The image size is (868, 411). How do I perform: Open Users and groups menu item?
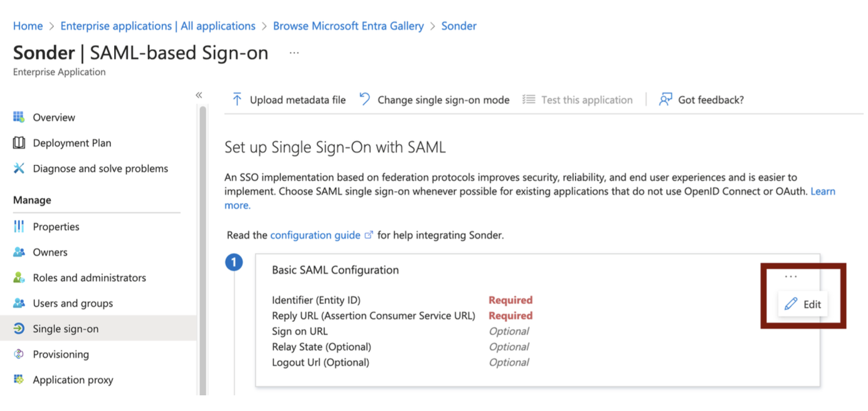point(73,303)
